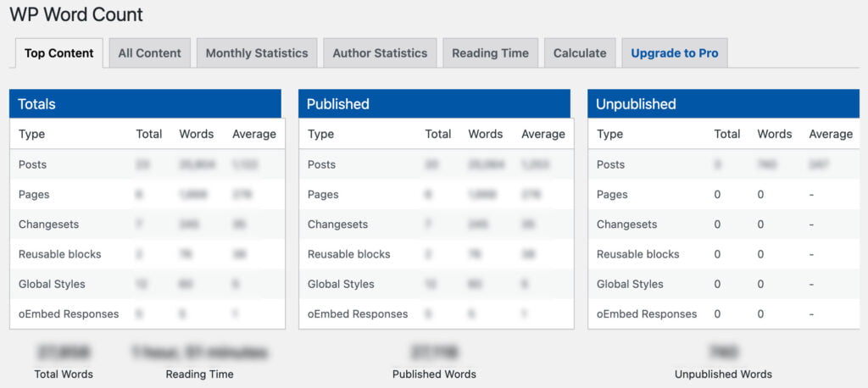Open the Top Content tab

click(x=58, y=53)
